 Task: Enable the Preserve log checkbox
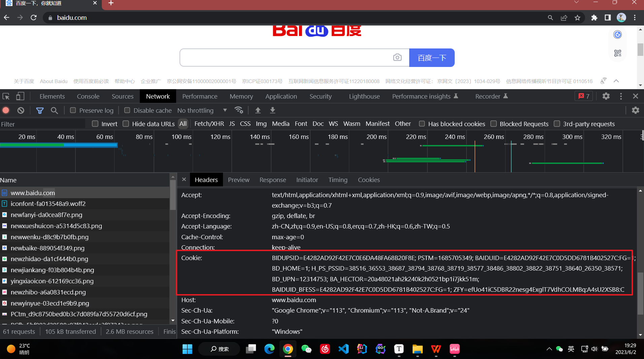73,110
